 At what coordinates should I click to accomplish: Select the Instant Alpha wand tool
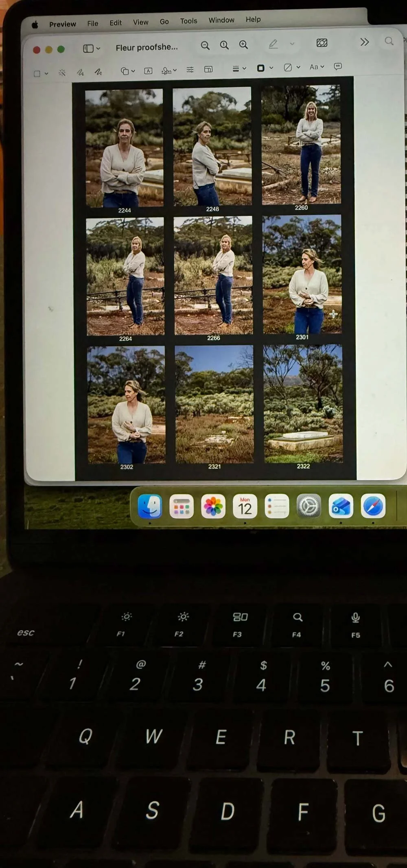(62, 72)
